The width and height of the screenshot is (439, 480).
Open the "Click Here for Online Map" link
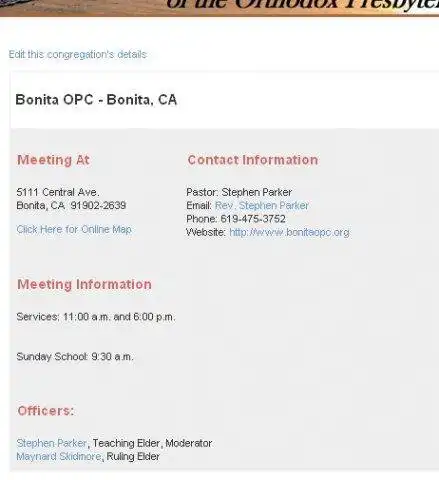[74, 229]
